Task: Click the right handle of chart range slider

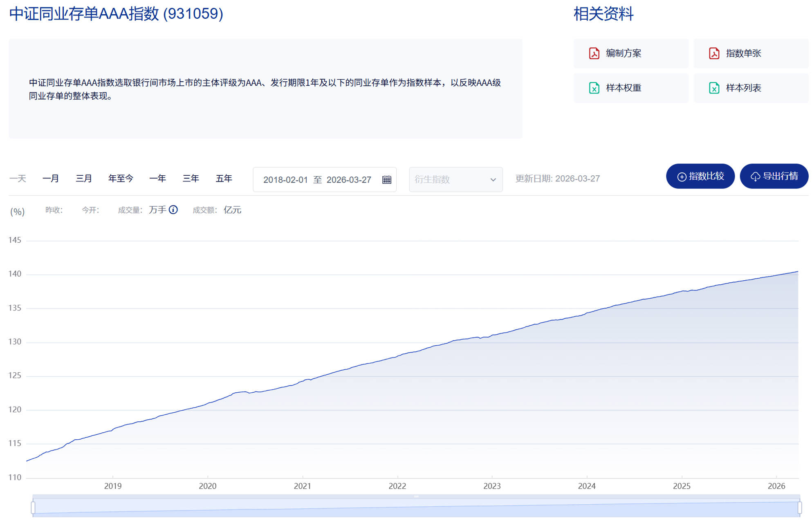Action: (799, 508)
